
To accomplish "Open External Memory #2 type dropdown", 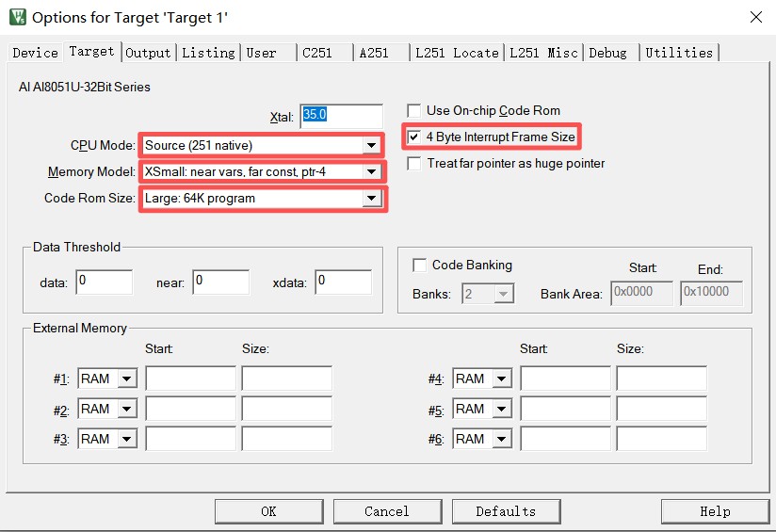I will [107, 410].
